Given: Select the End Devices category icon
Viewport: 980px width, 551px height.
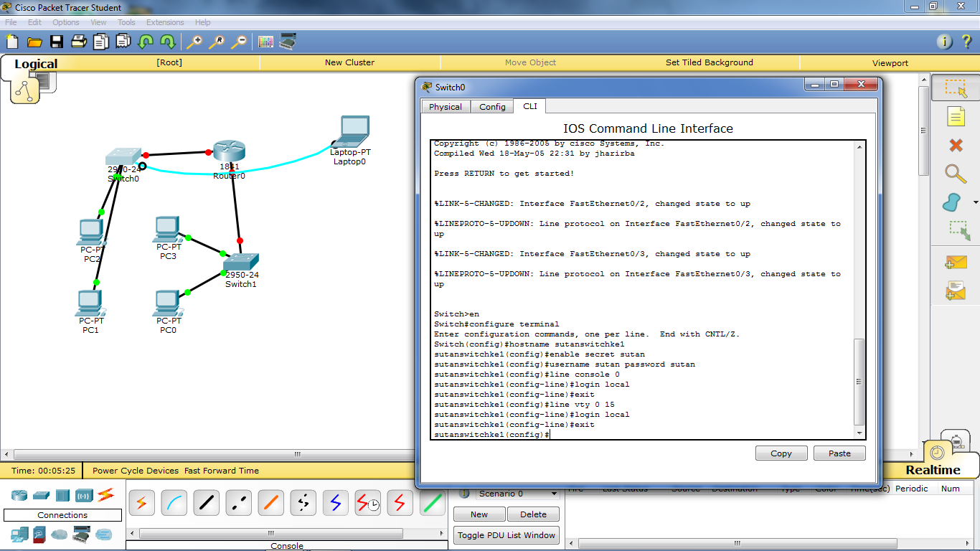Looking at the screenshot, I should pos(19,534).
